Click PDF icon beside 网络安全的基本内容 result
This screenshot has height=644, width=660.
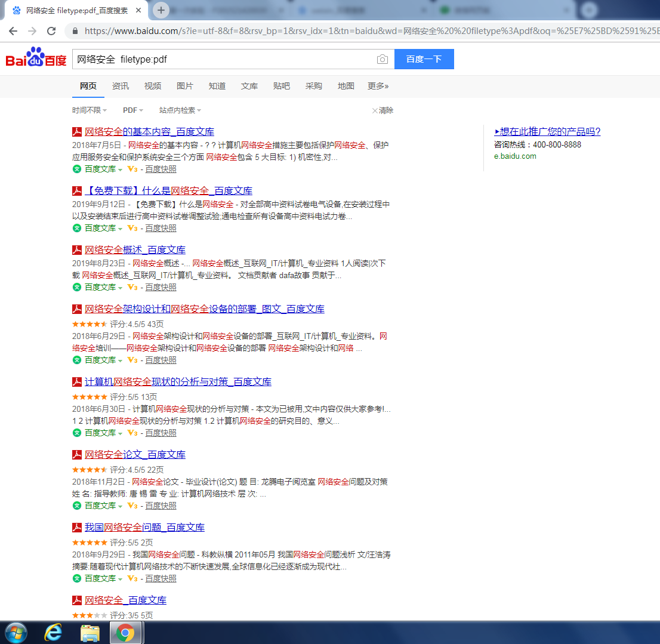(x=76, y=132)
